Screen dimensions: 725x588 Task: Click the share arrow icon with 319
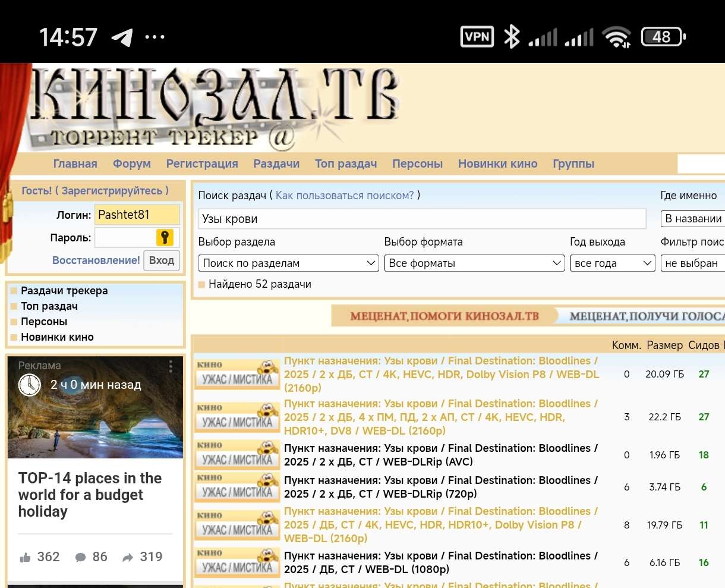click(x=128, y=558)
